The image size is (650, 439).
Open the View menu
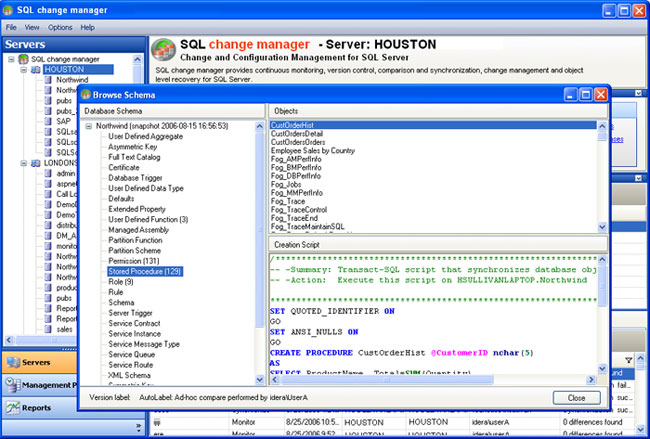click(x=32, y=27)
